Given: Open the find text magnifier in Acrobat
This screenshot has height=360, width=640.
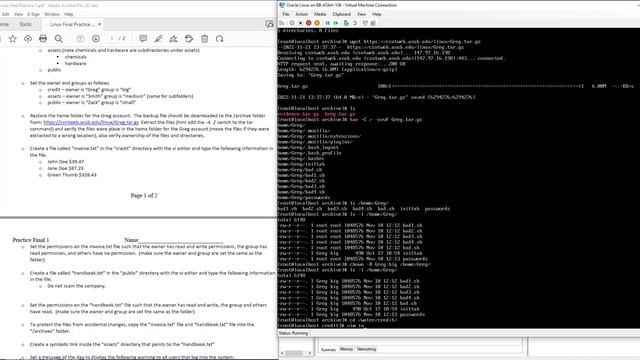Looking at the screenshot, I should click(59, 39).
